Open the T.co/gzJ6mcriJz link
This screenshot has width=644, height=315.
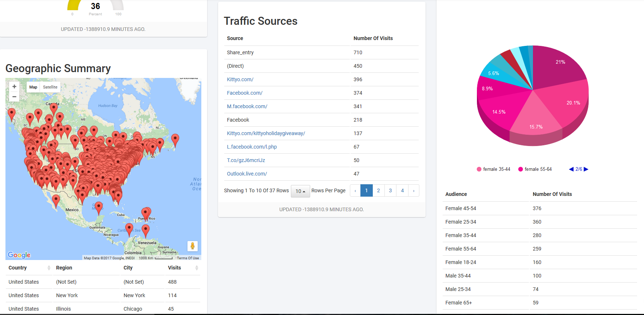tap(246, 160)
